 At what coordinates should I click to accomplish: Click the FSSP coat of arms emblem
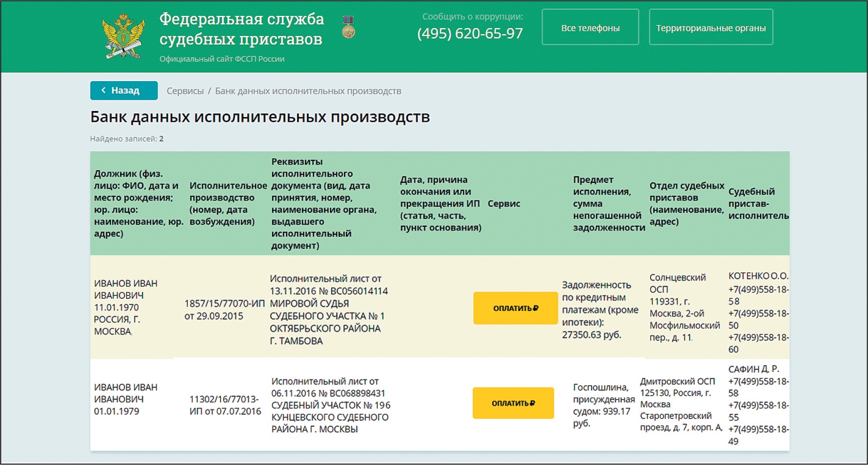tap(123, 37)
